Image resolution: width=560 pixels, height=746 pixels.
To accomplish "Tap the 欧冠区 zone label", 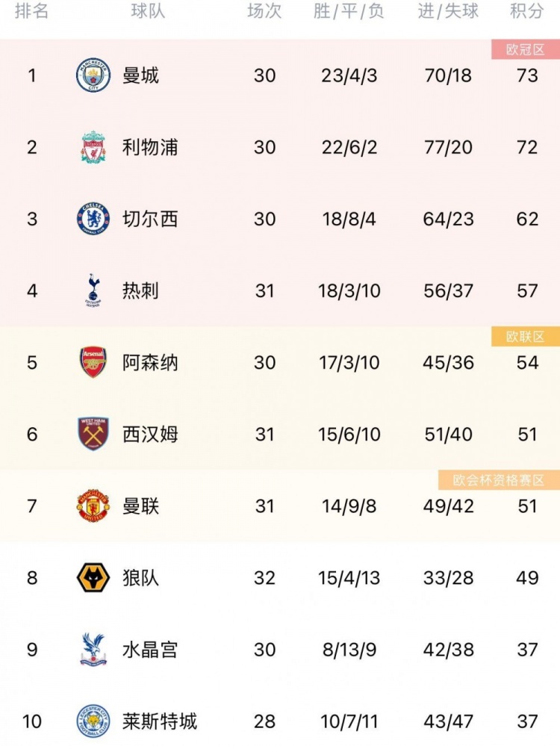I will (x=525, y=49).
